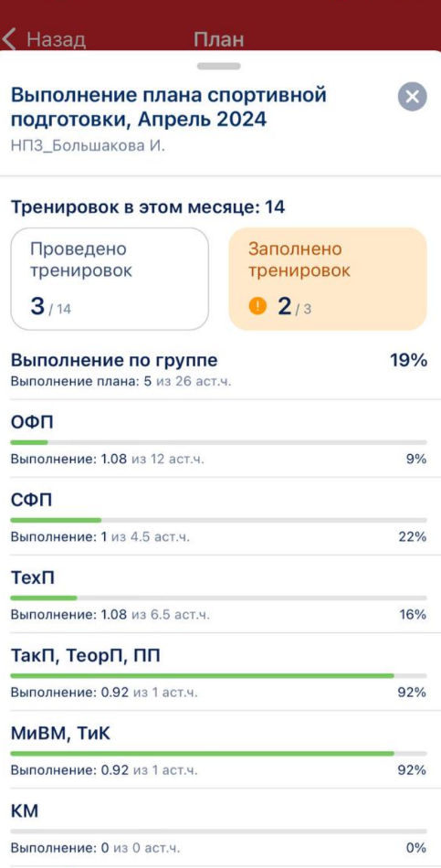441x868 pixels.
Task: Open the Проведено тренировок card
Action: [110, 279]
